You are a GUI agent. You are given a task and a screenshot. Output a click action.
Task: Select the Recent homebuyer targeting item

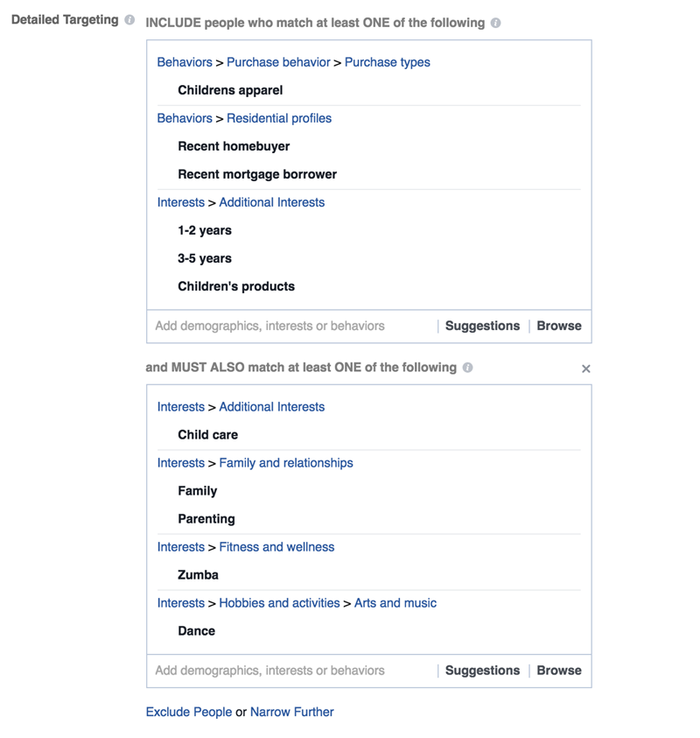(x=234, y=146)
